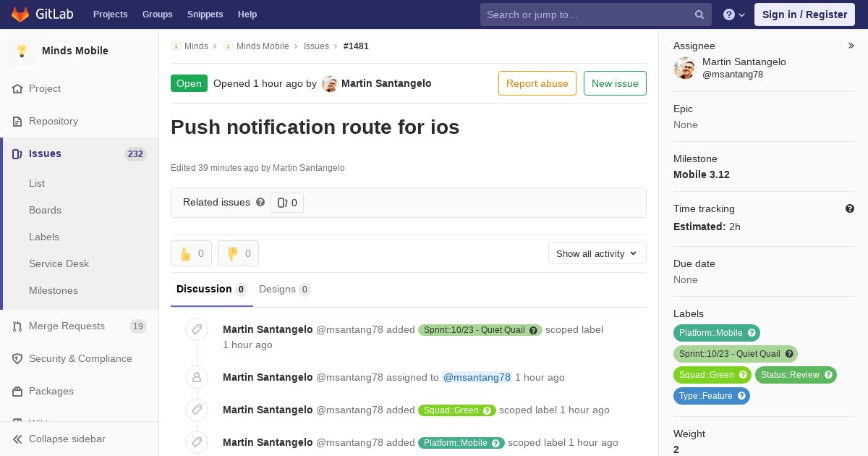Open the Show all activity dropdown
The width and height of the screenshot is (868, 456).
point(597,253)
